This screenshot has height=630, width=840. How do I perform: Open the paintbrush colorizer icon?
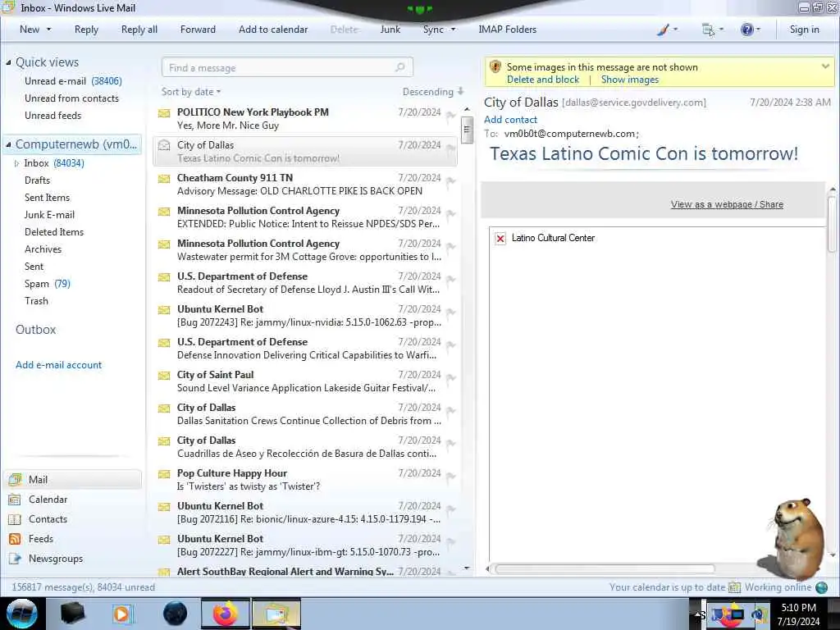point(663,30)
